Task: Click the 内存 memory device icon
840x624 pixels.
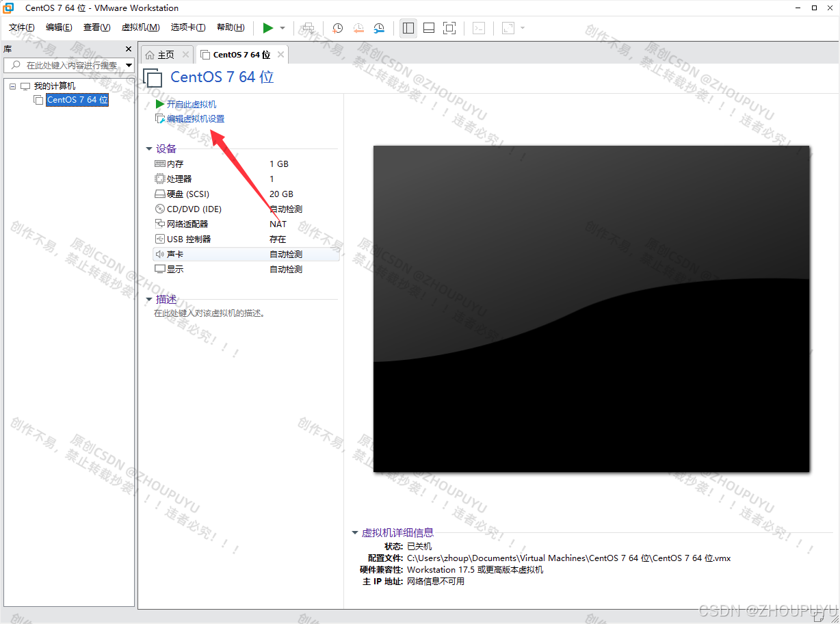Action: coord(160,164)
